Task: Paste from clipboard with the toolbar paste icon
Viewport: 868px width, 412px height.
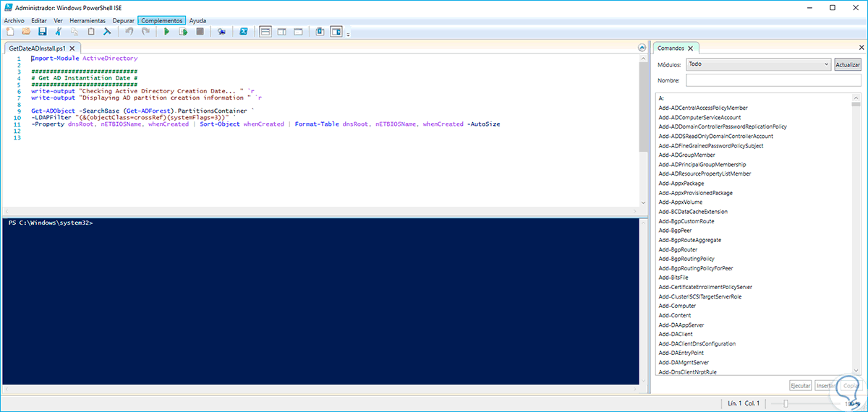Action: [91, 32]
